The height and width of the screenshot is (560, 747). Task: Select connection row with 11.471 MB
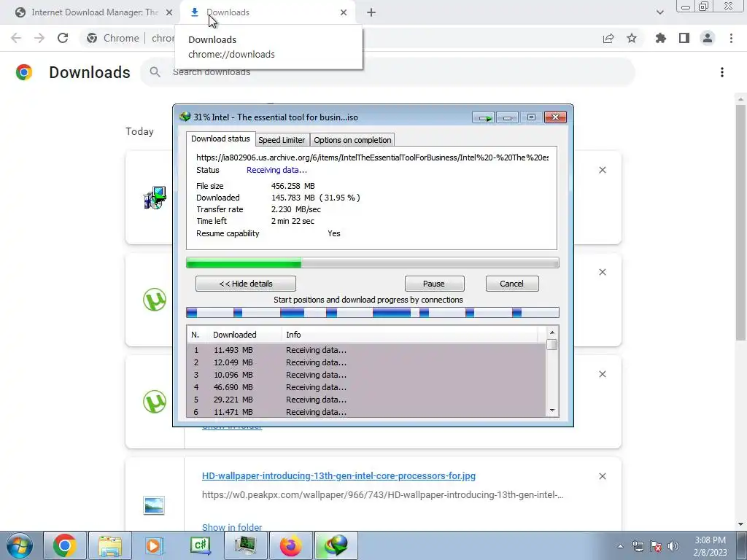pos(366,411)
